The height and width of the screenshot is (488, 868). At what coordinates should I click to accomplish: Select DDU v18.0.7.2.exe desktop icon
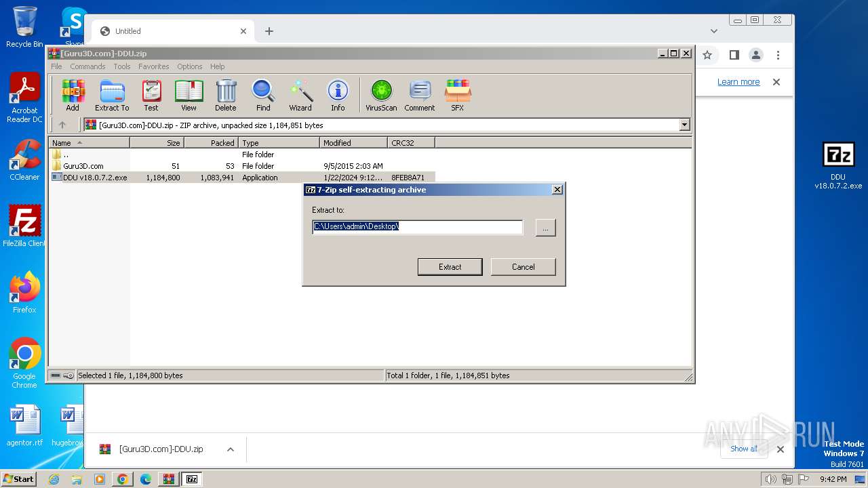838,166
